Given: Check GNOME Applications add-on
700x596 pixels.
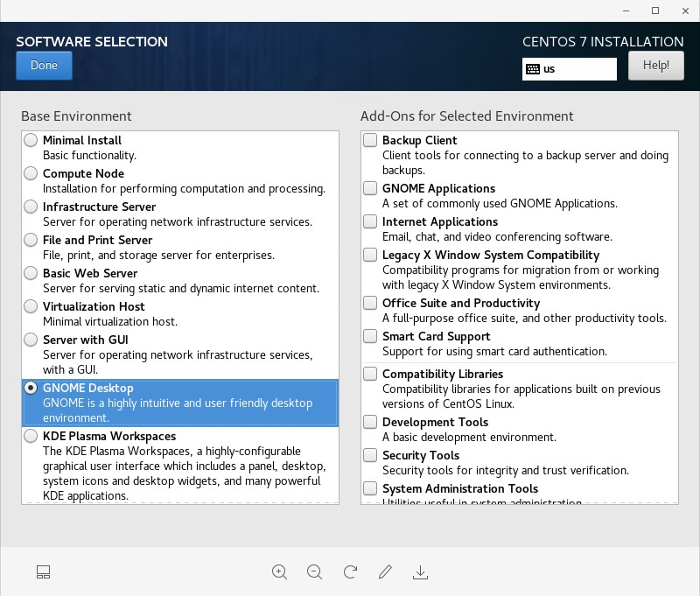Looking at the screenshot, I should 370,188.
